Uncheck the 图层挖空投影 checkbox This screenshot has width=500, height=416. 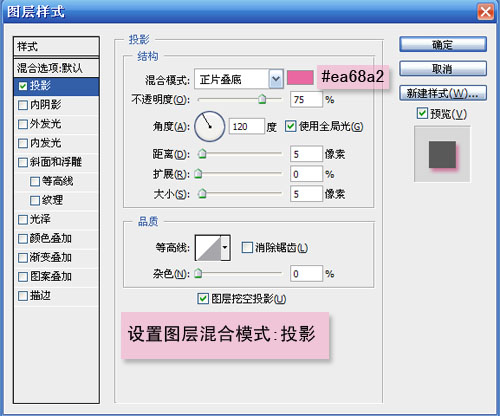click(x=203, y=299)
